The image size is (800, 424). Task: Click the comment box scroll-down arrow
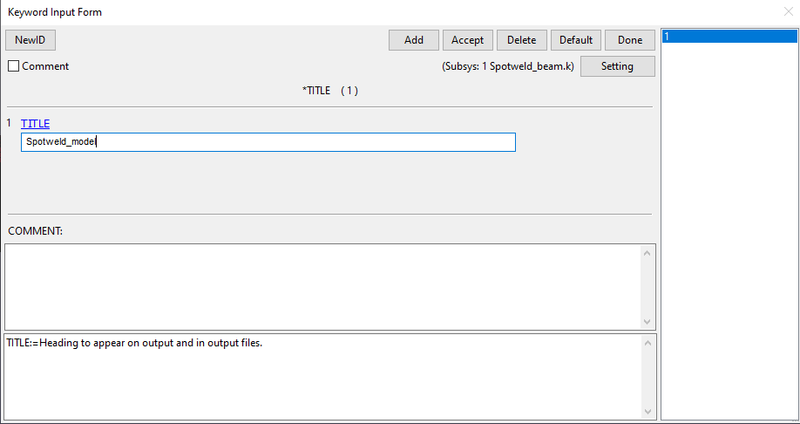(x=647, y=321)
